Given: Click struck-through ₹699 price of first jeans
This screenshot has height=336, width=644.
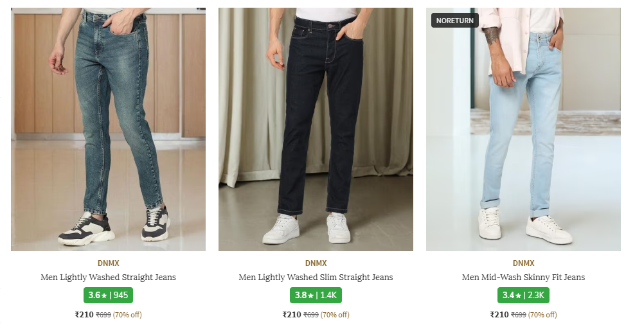Looking at the screenshot, I should pyautogui.click(x=103, y=315).
